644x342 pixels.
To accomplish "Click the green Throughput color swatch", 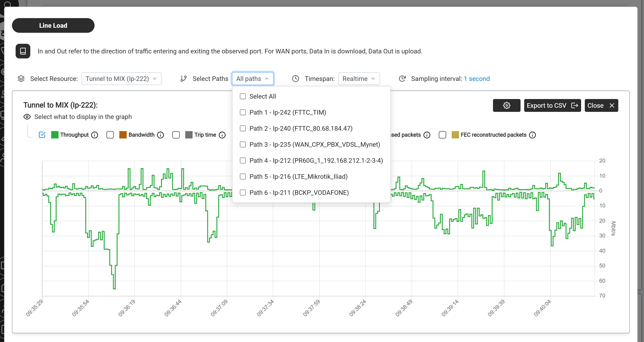I will 54,135.
